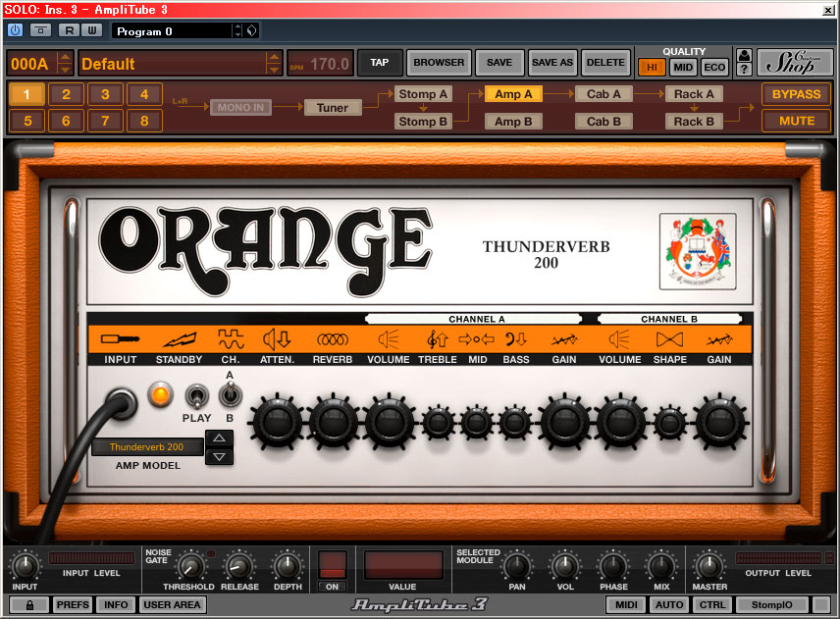Click the TAP tempo button
The width and height of the screenshot is (840, 619).
tap(380, 63)
